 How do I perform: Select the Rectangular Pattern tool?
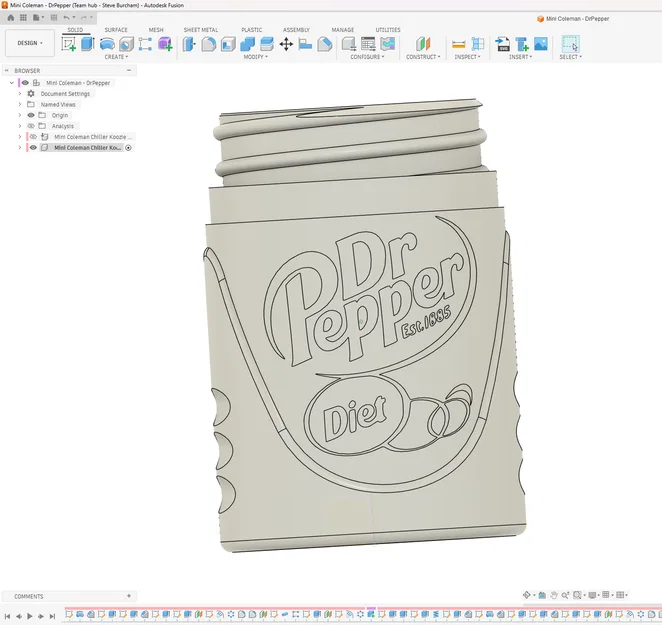pyautogui.click(x=145, y=44)
